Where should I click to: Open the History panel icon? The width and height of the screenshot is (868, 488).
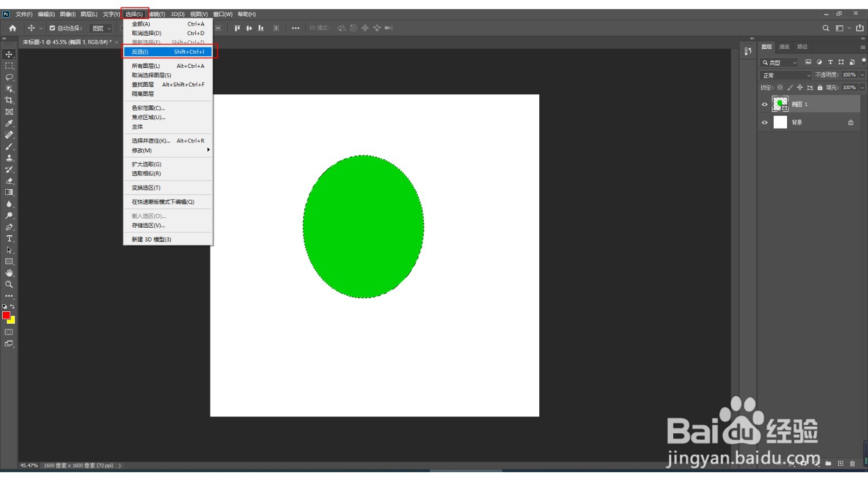click(x=748, y=51)
